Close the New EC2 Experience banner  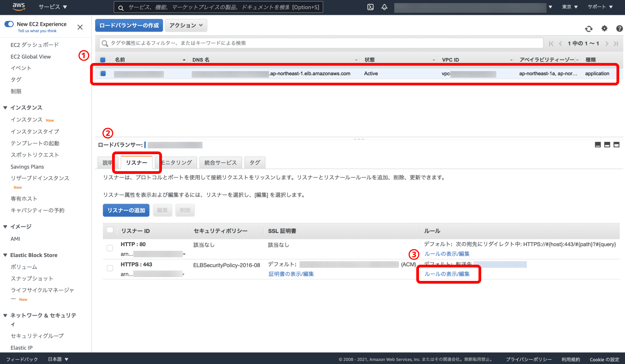pyautogui.click(x=80, y=27)
